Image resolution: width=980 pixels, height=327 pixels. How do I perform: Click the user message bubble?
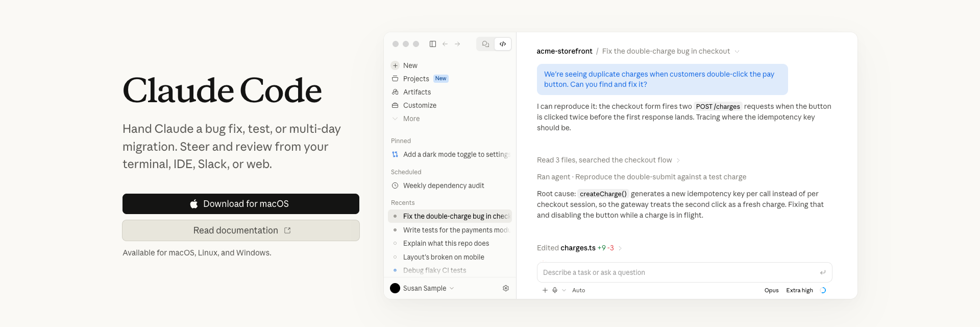[662, 79]
